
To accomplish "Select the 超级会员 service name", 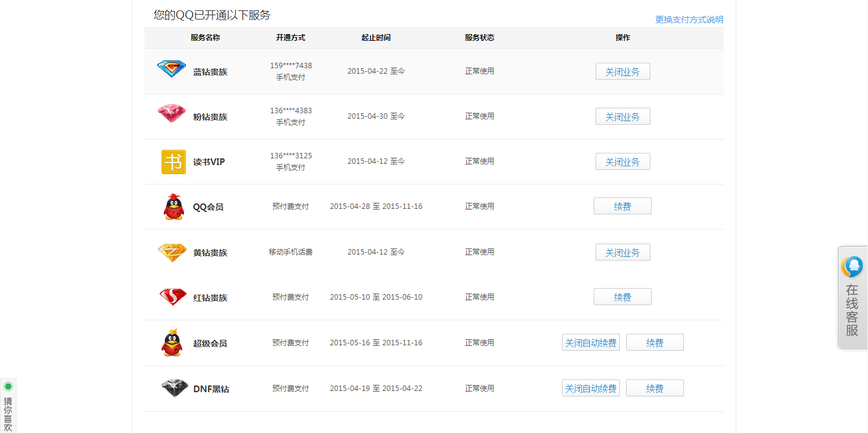I will pyautogui.click(x=210, y=343).
